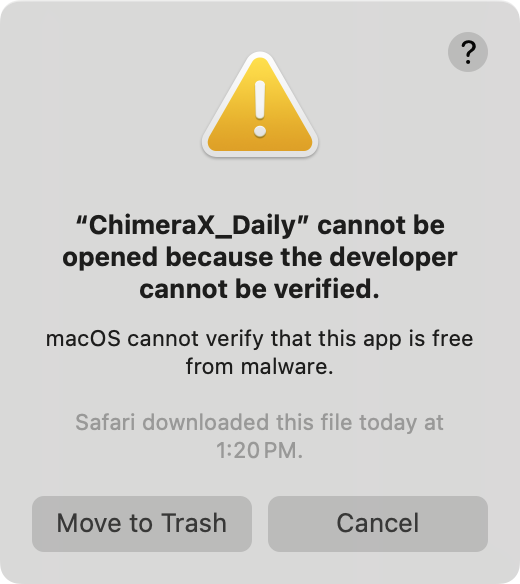Viewport: 520px width, 584px height.
Task: Click the word "today" in the gray note
Action: tap(388, 423)
